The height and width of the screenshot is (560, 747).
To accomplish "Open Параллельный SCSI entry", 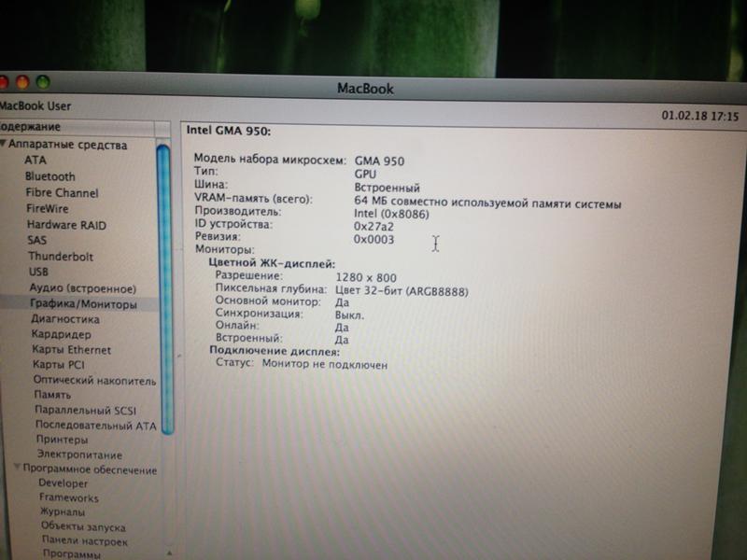I will 86,410.
